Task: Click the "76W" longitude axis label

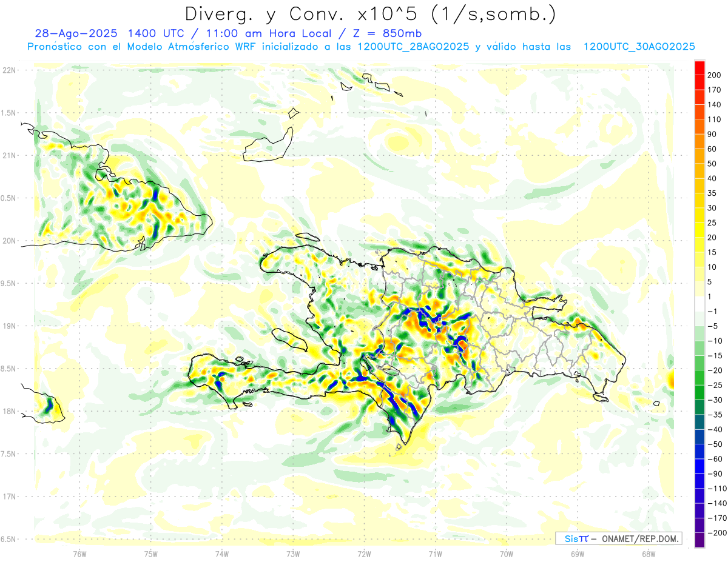Action: (79, 554)
